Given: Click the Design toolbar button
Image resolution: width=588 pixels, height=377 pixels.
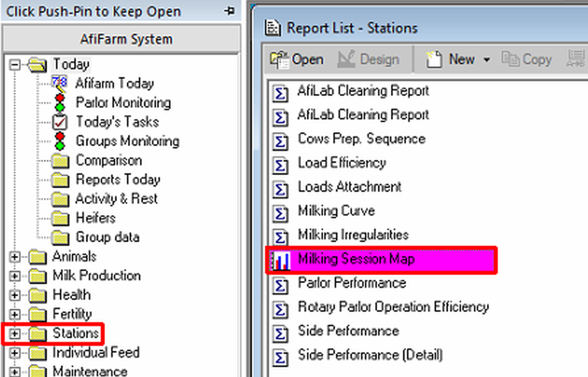Looking at the screenshot, I should (x=369, y=60).
